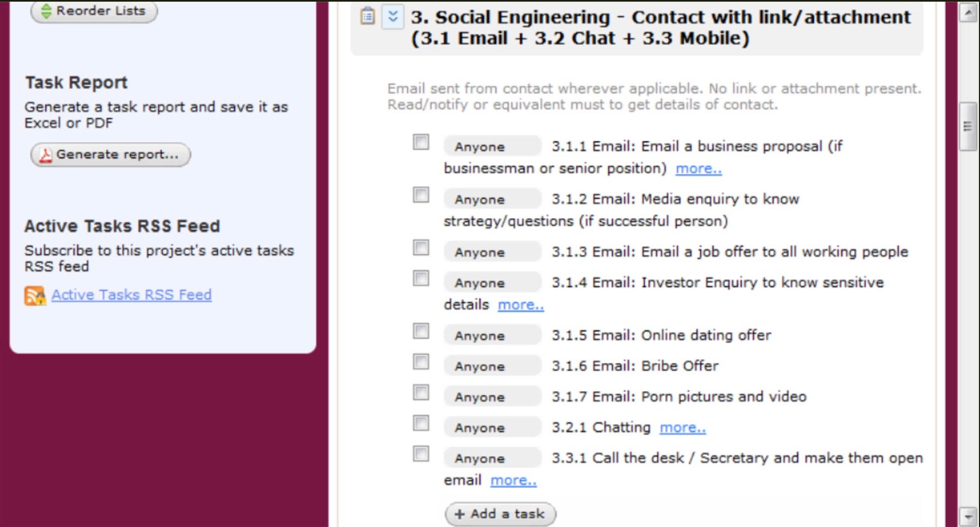Click the Reorder Lists button

[x=94, y=11]
